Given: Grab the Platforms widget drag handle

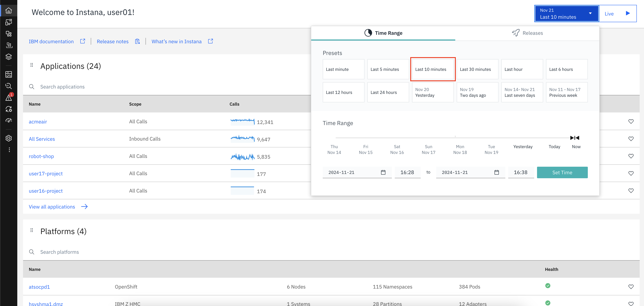Looking at the screenshot, I should coord(32,230).
